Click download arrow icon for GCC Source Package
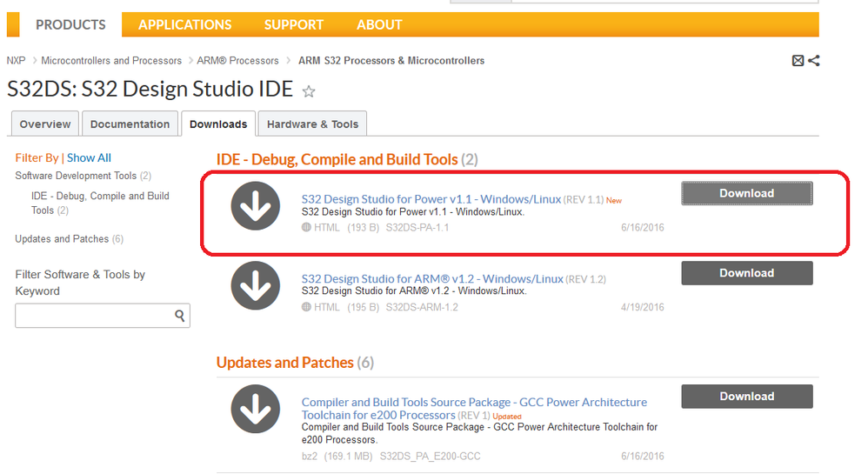The image size is (868, 474). [256, 409]
